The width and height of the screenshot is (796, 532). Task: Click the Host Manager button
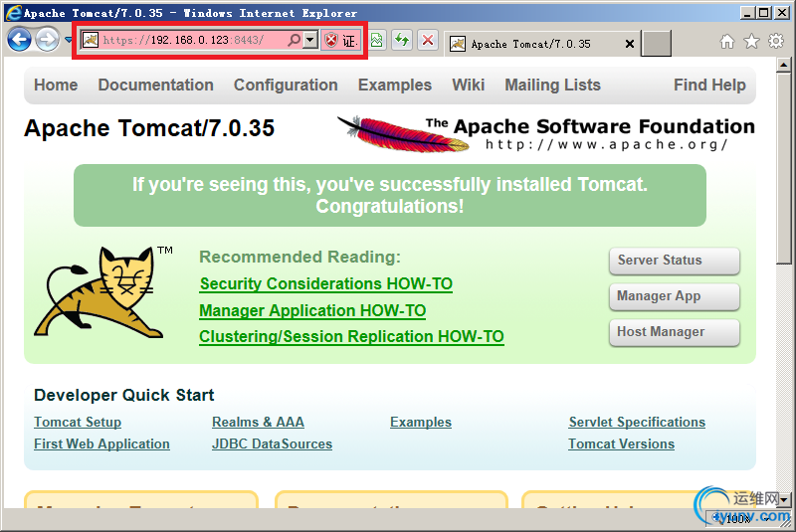tap(675, 332)
